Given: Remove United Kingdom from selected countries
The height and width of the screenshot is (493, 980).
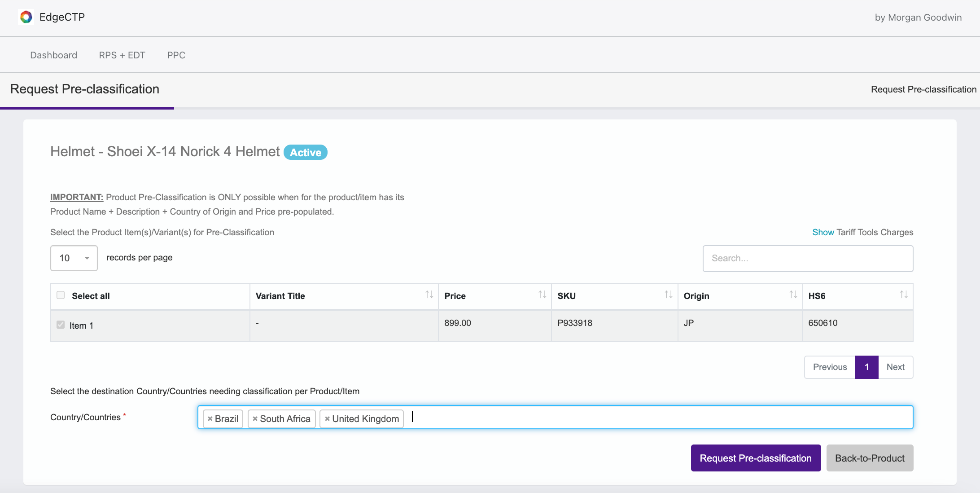Looking at the screenshot, I should [327, 418].
